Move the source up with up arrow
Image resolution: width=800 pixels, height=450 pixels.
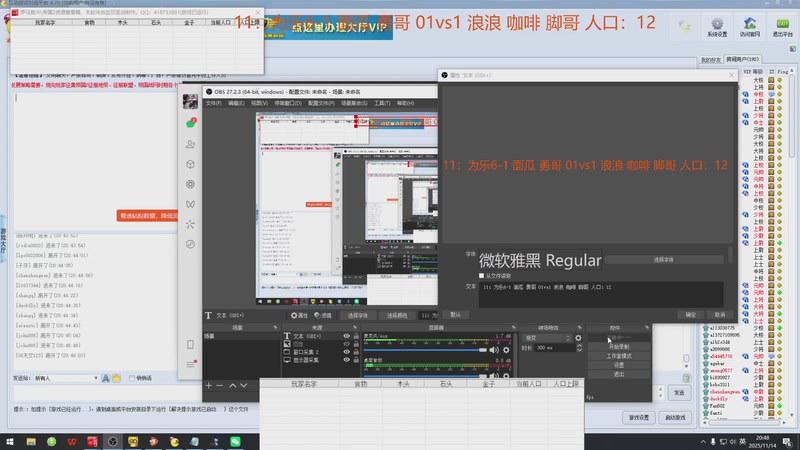(x=233, y=385)
